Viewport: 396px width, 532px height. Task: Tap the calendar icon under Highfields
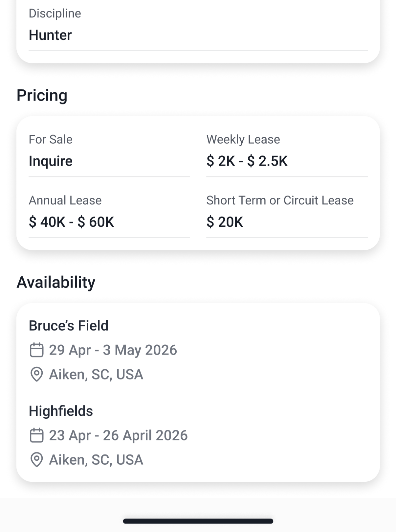[36, 435]
